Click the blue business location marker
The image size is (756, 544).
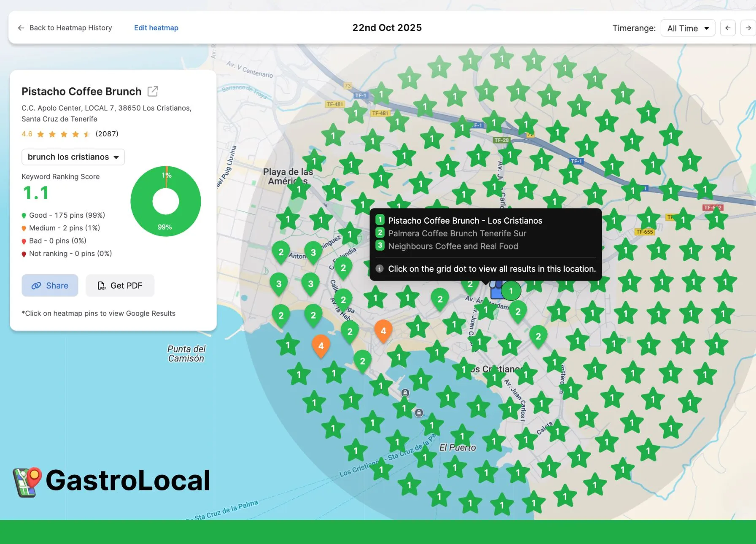(496, 291)
